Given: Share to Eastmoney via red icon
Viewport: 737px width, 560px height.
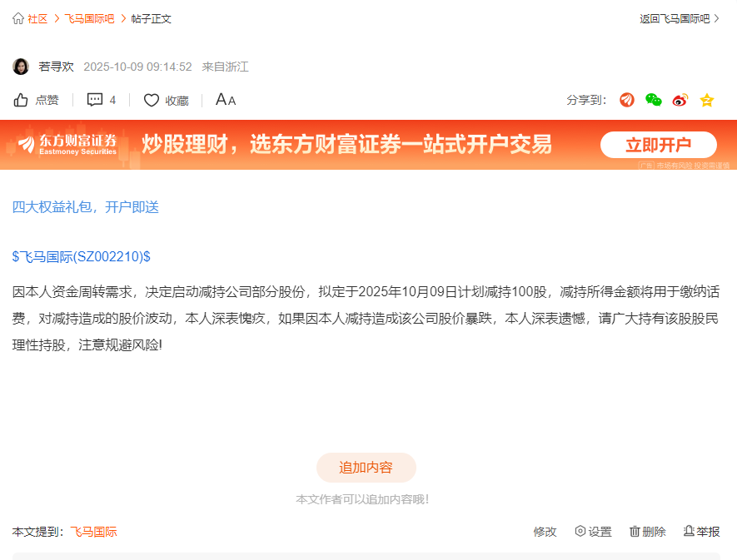Looking at the screenshot, I should [627, 100].
